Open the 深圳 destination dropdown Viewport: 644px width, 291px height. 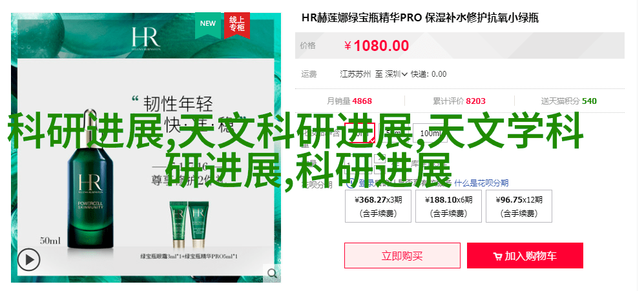(x=397, y=74)
